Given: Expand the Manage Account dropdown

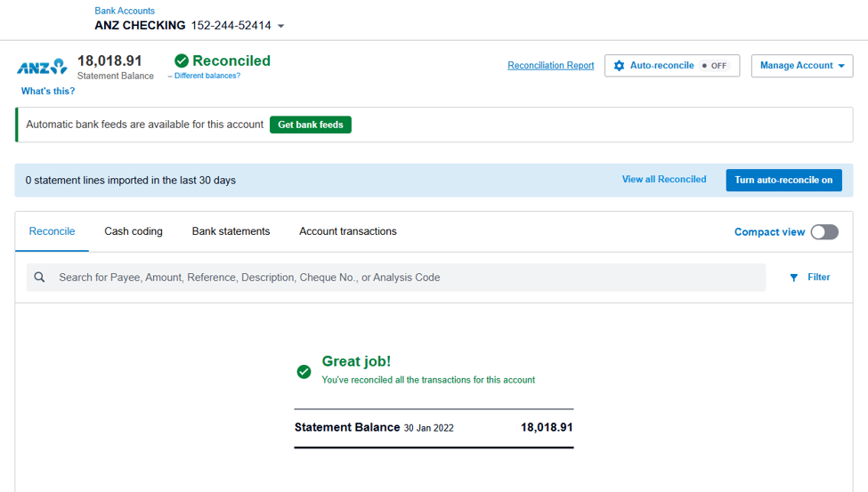Looking at the screenshot, I should coord(802,65).
